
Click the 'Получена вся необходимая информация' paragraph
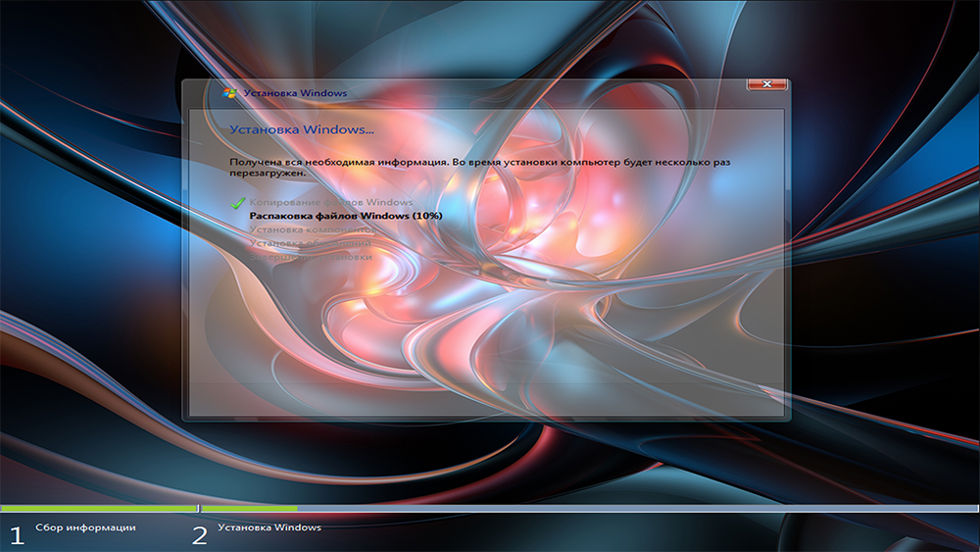pyautogui.click(x=479, y=167)
